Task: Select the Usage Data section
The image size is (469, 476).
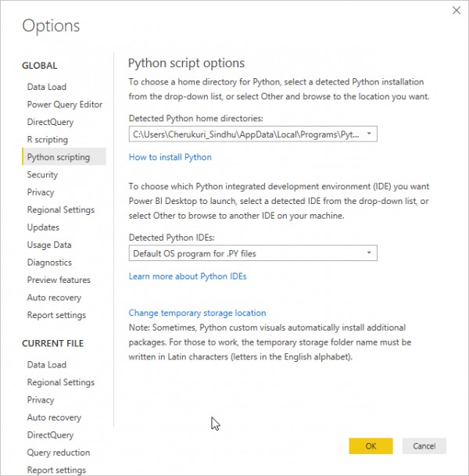Action: tap(49, 245)
